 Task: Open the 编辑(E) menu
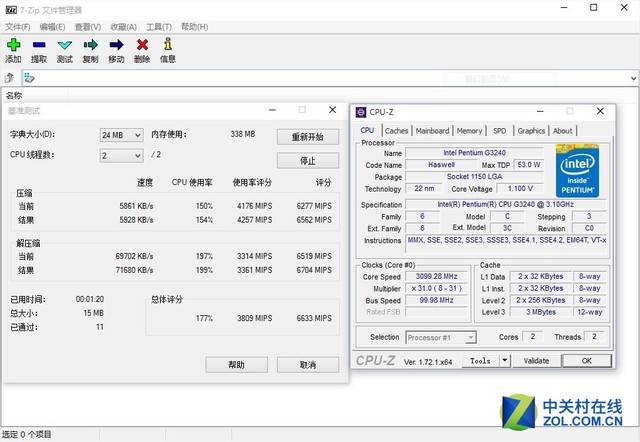(x=52, y=27)
